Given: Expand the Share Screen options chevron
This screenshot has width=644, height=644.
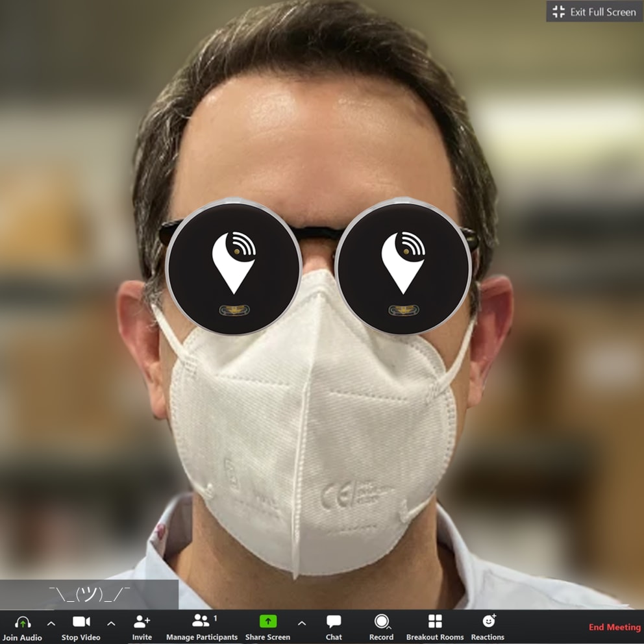Looking at the screenshot, I should click(301, 622).
